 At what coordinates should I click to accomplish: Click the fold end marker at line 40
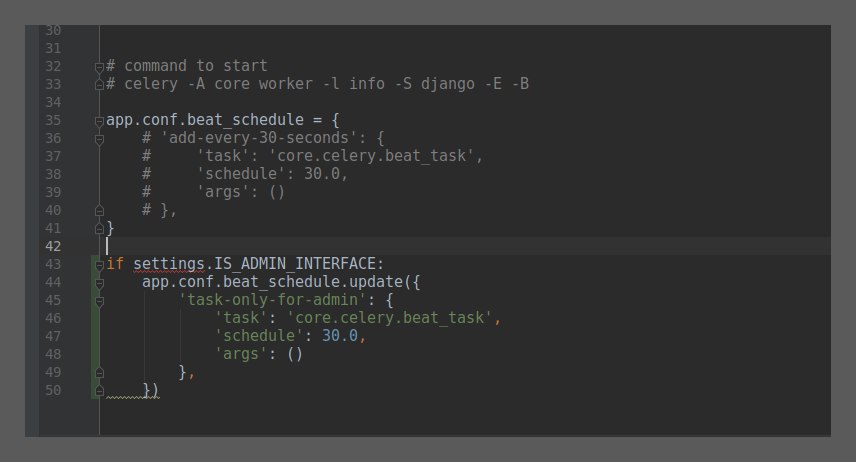tap(99, 211)
